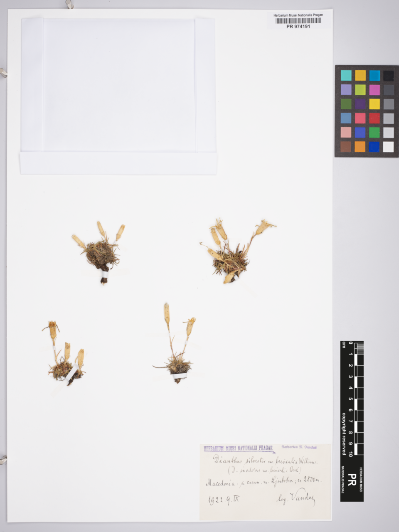This screenshot has width=399, height=532.
Task: Click the Herbarium Musei Nationalis Pragae header text
Action: (x=298, y=15)
